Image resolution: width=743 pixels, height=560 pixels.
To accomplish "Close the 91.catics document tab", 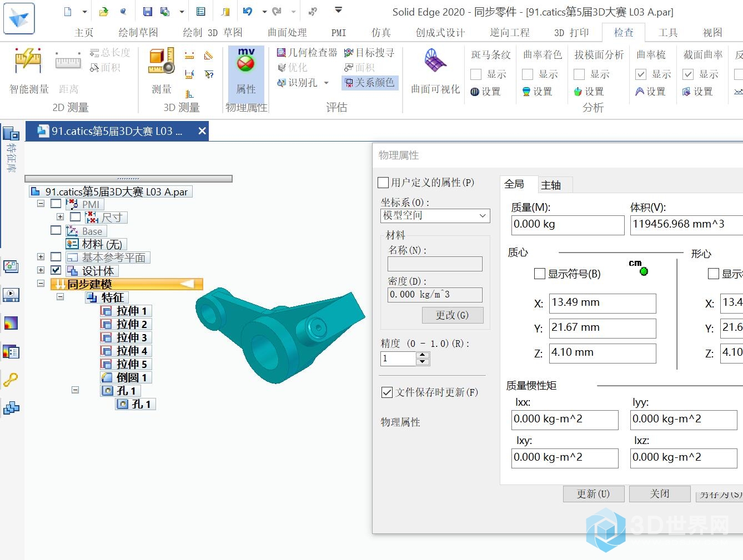I will point(202,131).
